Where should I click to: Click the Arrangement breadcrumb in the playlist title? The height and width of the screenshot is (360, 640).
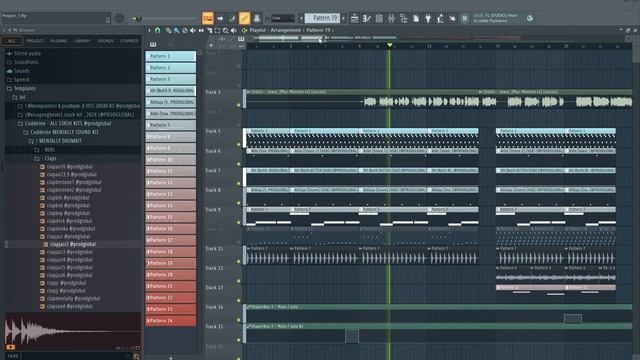click(285, 30)
